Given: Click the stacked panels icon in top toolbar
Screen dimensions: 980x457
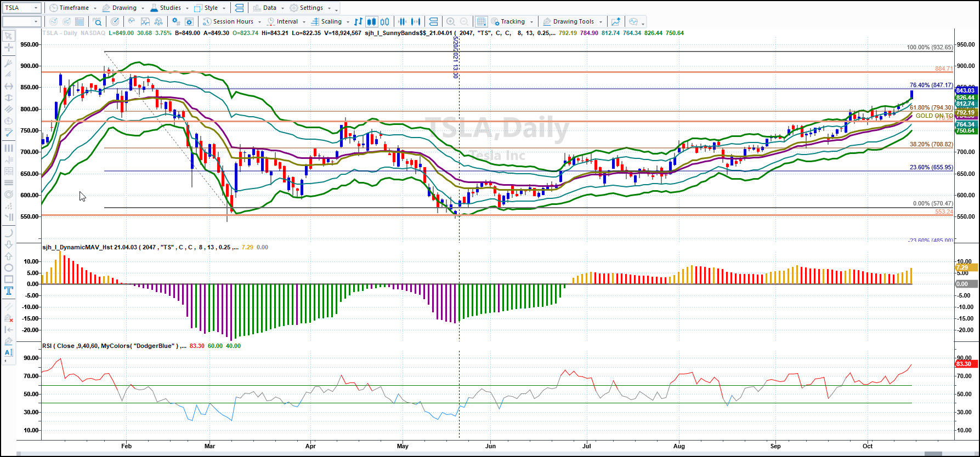Looking at the screenshot, I should (239, 8).
